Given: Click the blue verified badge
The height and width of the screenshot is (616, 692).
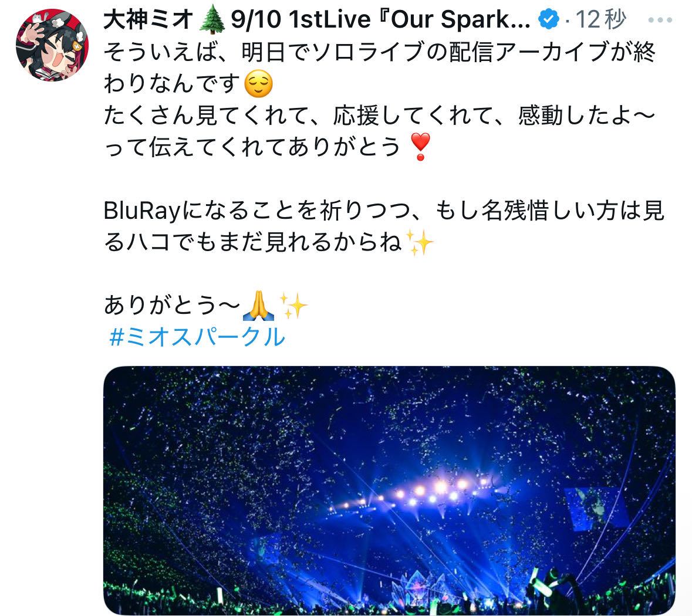Looking at the screenshot, I should click(x=549, y=19).
